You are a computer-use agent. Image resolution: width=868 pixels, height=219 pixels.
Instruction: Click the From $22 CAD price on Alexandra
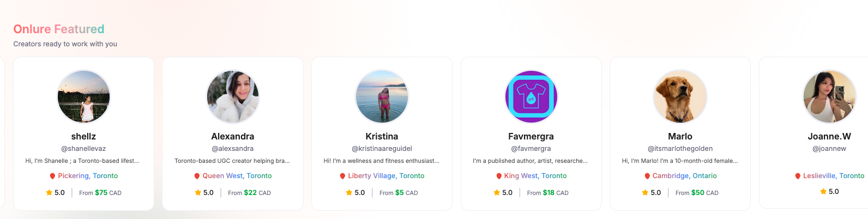click(x=249, y=193)
